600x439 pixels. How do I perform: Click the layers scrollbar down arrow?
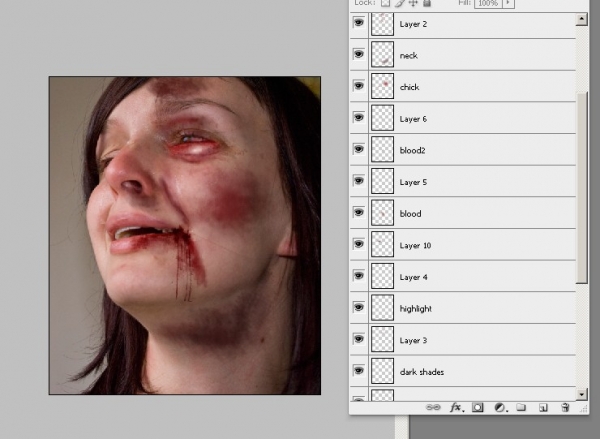(x=582, y=394)
